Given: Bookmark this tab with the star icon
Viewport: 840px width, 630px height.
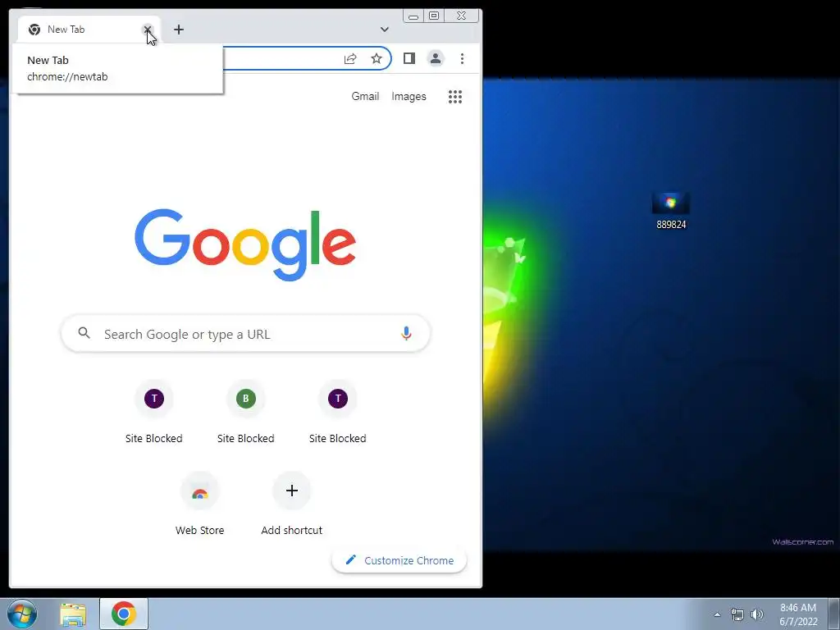Looking at the screenshot, I should click(377, 58).
